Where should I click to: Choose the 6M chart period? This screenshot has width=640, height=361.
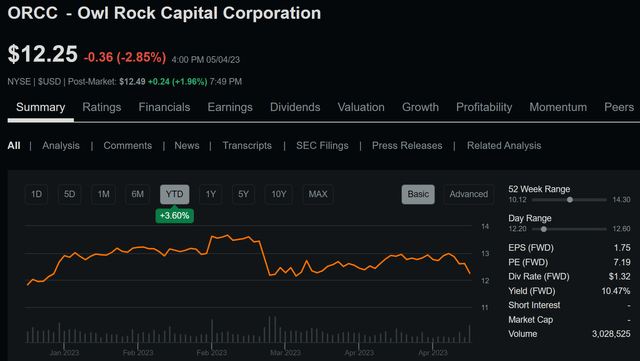138,194
